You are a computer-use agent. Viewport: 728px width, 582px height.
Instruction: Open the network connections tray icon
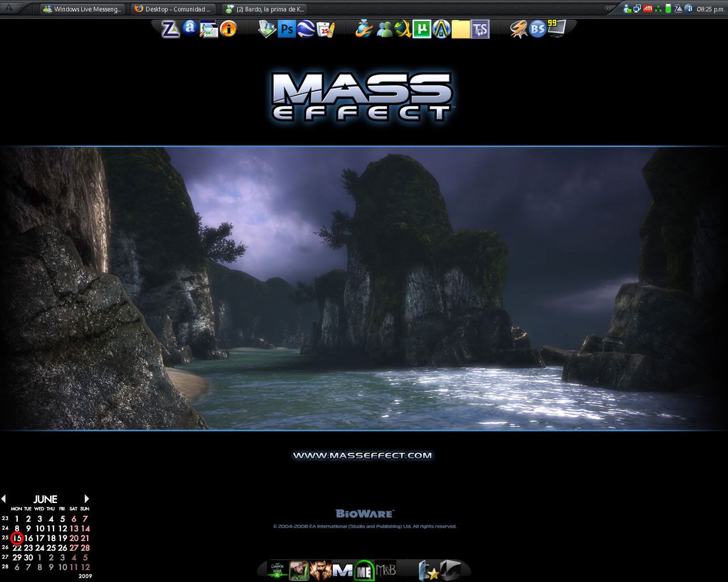pyautogui.click(x=638, y=9)
